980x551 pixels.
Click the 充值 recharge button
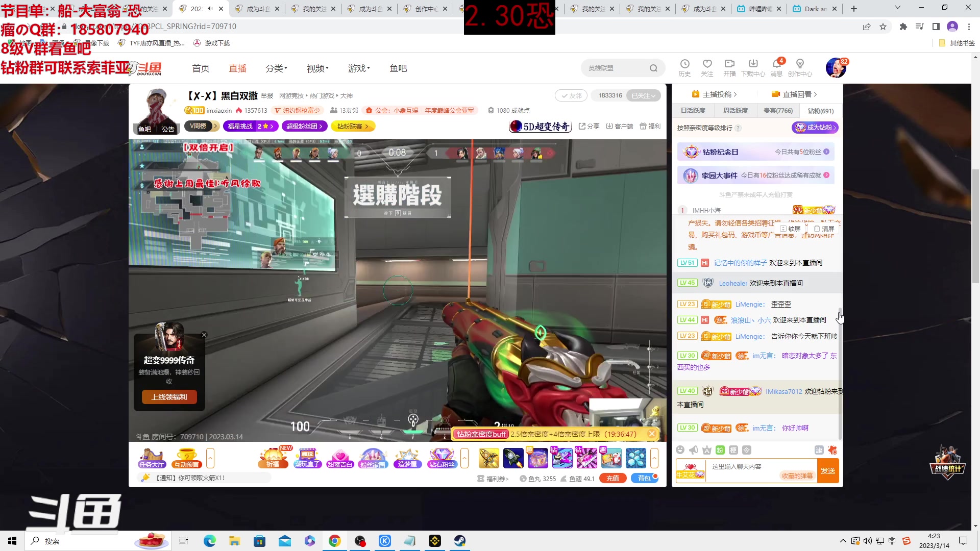click(612, 478)
